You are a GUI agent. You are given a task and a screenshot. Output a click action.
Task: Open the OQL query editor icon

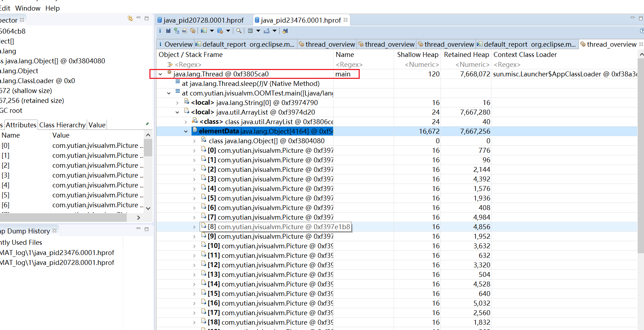point(184,31)
